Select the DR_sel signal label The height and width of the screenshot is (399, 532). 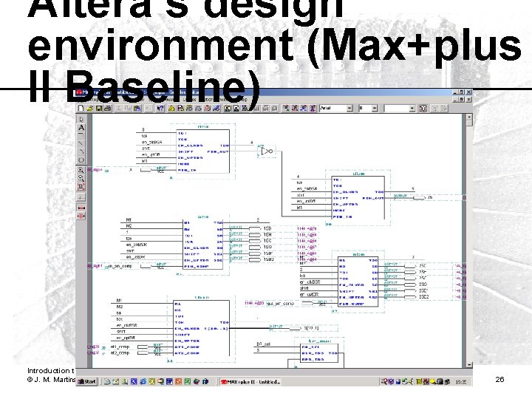coord(263,344)
